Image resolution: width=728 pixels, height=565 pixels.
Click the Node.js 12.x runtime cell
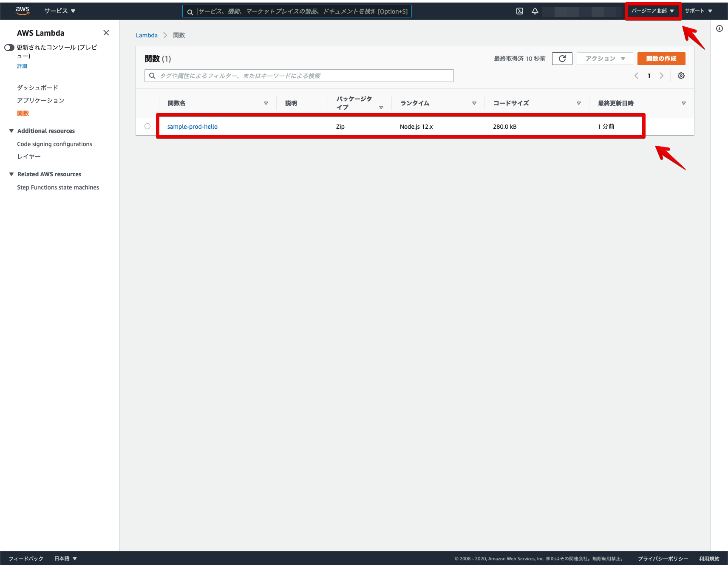(416, 127)
